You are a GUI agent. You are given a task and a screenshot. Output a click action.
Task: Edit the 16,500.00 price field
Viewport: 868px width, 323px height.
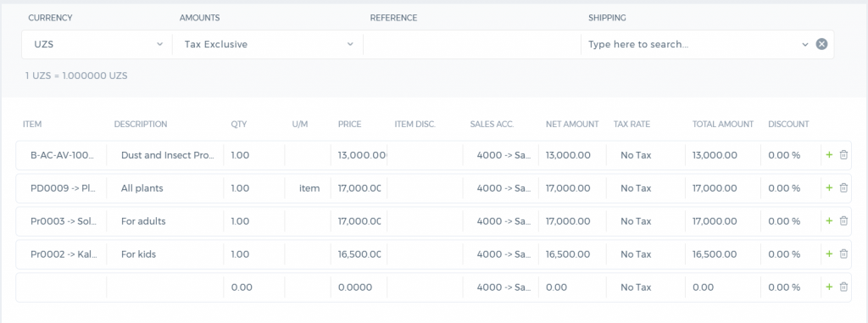coord(359,254)
